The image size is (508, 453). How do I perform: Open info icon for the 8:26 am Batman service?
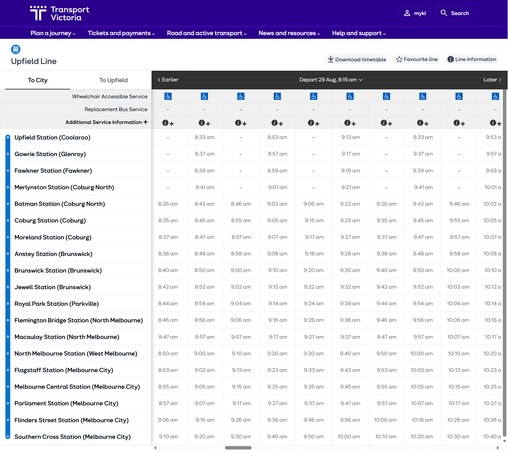(x=168, y=123)
